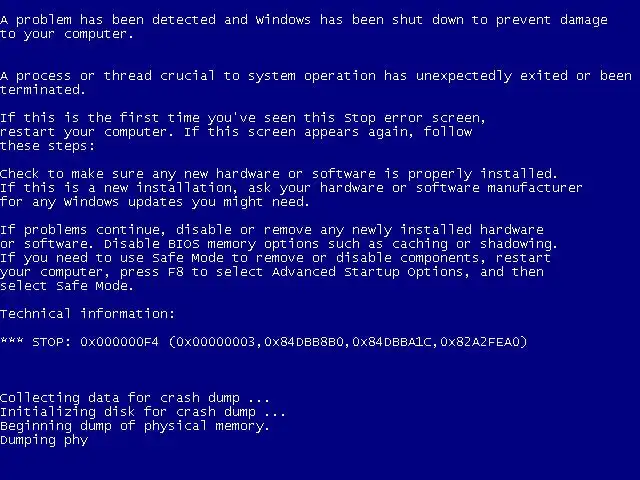This screenshot has width=640, height=480.
Task: Click the 'Initializing disk for crash dump' line
Action: [x=142, y=412]
